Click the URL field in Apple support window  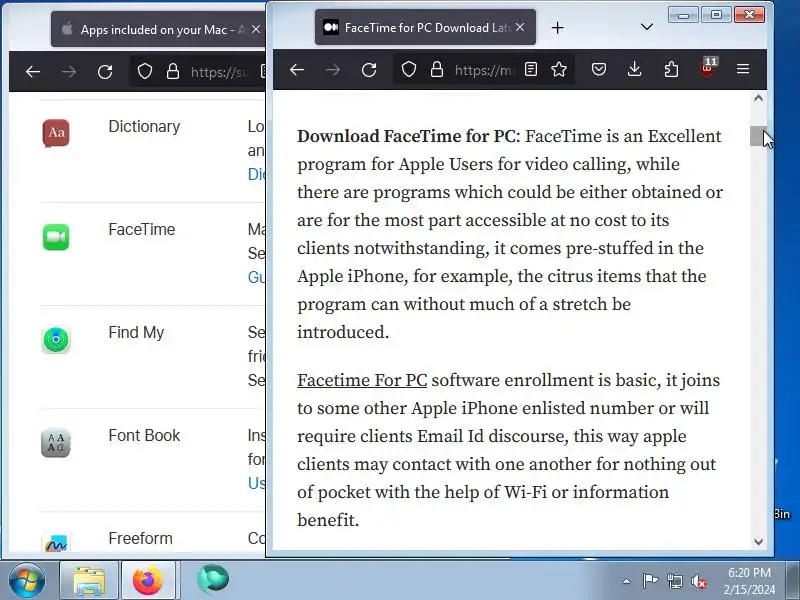tap(219, 72)
